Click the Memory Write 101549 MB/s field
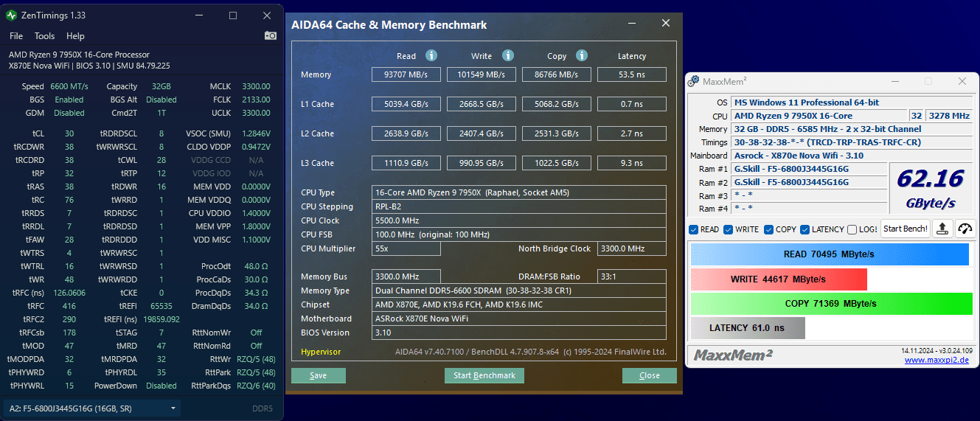980x421 pixels. pos(482,74)
